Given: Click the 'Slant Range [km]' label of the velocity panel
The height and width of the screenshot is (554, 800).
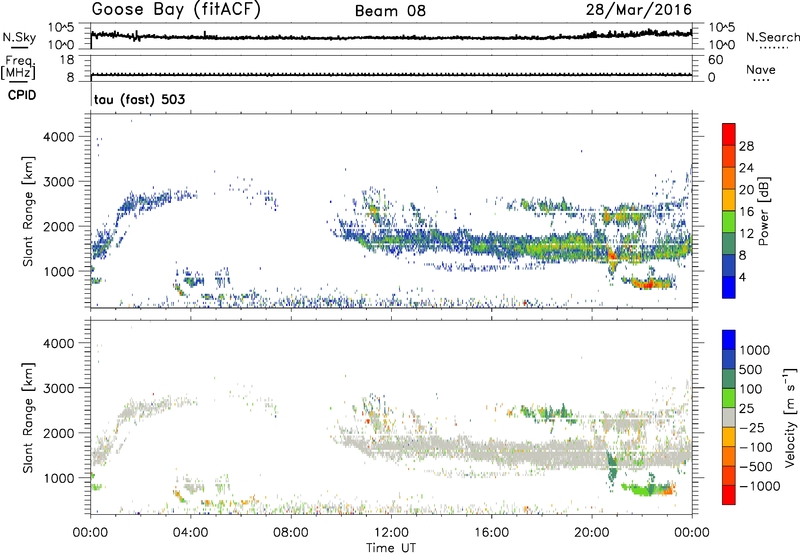Looking at the screenshot, I should coord(28,418).
